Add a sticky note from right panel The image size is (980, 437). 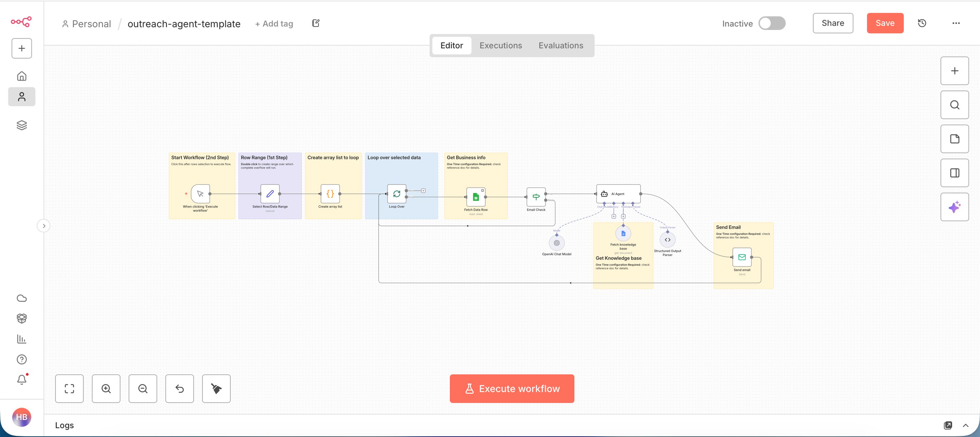954,139
